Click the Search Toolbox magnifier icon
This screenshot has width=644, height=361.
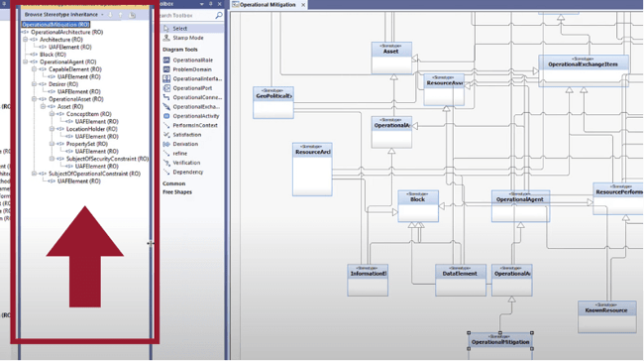click(x=219, y=15)
